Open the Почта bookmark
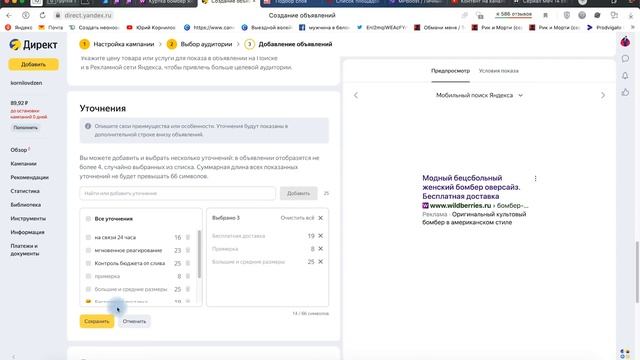The height and width of the screenshot is (360, 640). (51, 28)
